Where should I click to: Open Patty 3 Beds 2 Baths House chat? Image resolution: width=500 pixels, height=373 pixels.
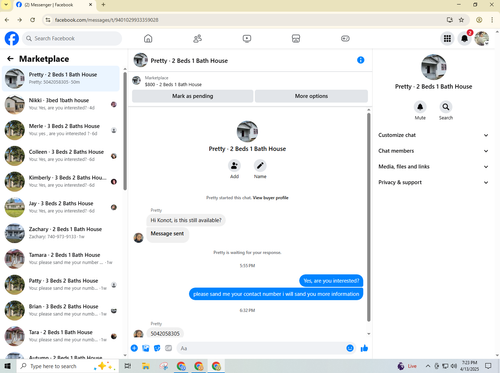[x=61, y=284]
